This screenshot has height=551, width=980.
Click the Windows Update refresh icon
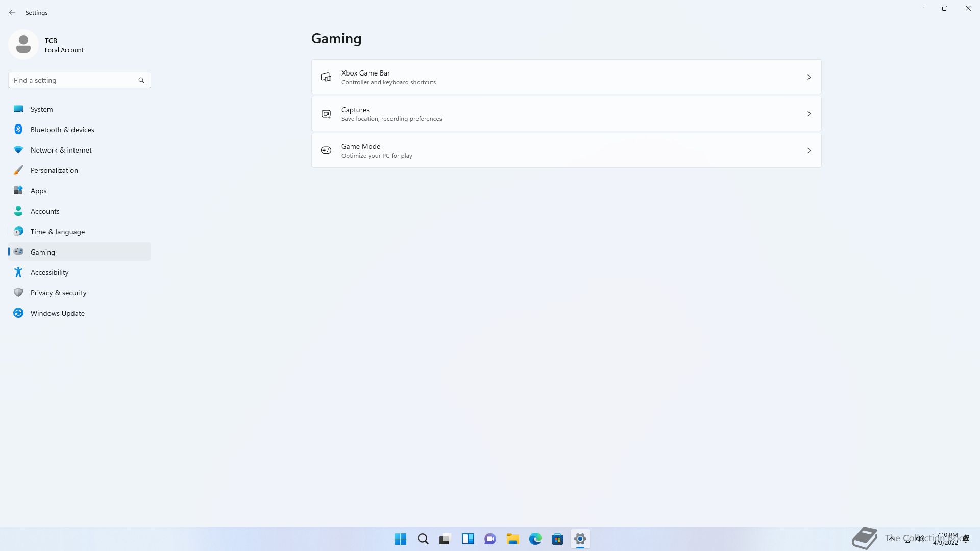18,313
